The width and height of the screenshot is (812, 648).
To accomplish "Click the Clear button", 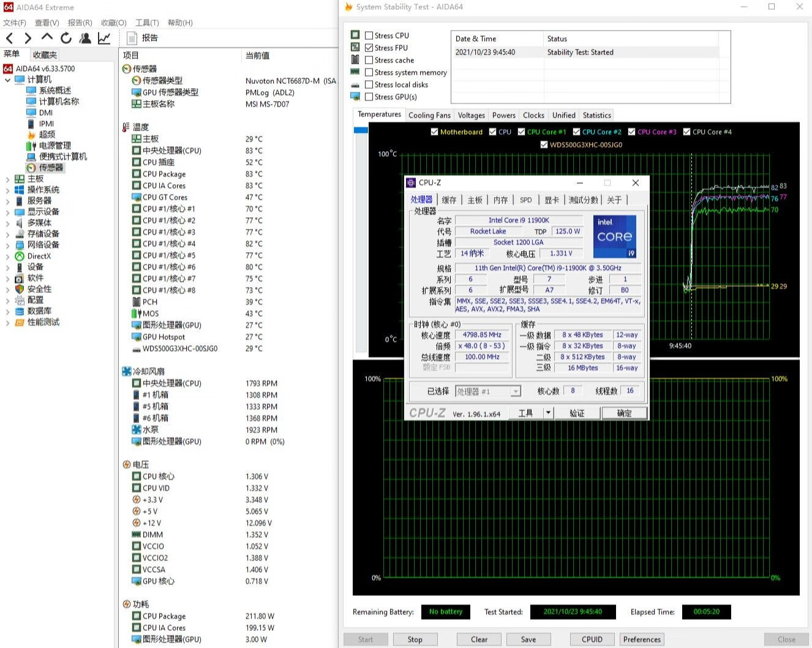I will pos(479,639).
